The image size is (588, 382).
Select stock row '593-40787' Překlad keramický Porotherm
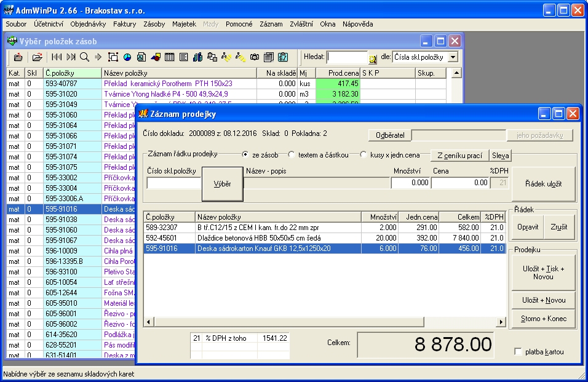click(226, 84)
